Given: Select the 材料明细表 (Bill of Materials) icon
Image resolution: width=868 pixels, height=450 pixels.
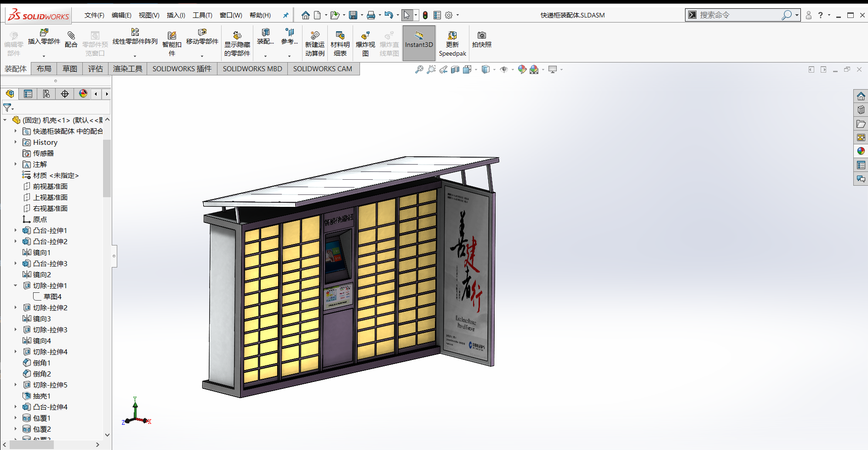Looking at the screenshot, I should pos(340,43).
